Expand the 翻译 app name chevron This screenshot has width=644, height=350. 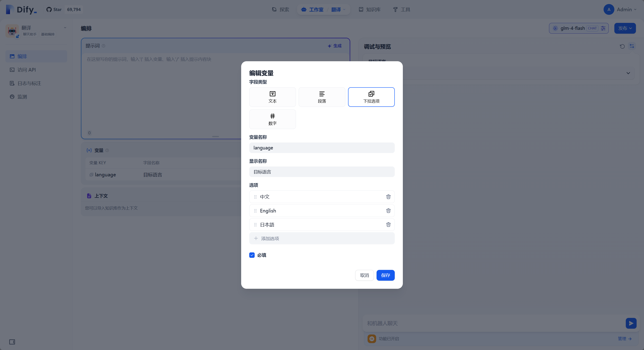pyautogui.click(x=65, y=27)
